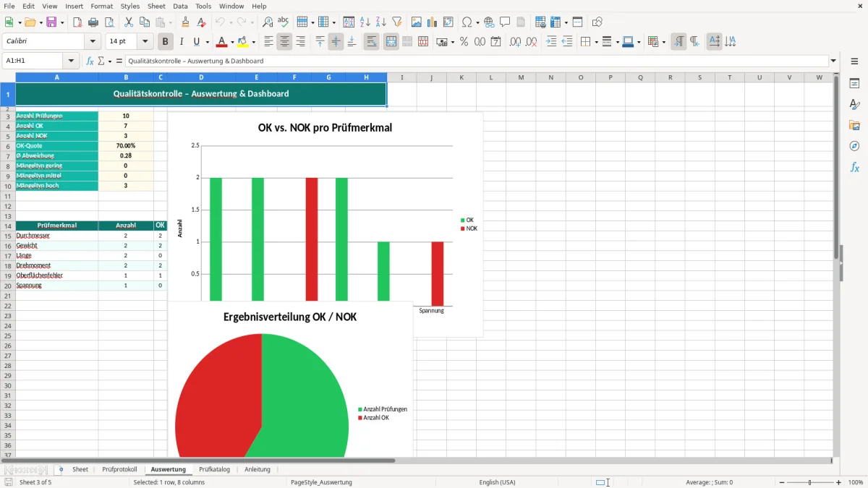Format cells as Percent

(464, 42)
